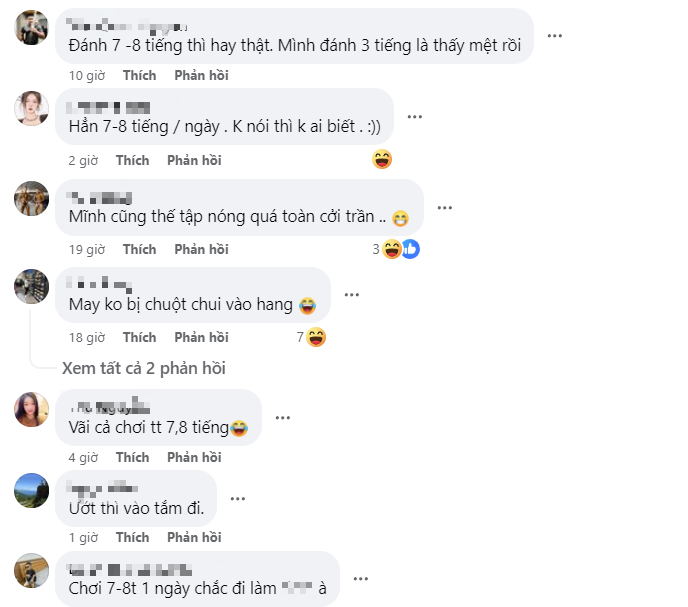Image resolution: width=688 pixels, height=607 pixels.
Task: Open options beside "Ướt thì vào tắm đi" comment
Action: [238, 497]
